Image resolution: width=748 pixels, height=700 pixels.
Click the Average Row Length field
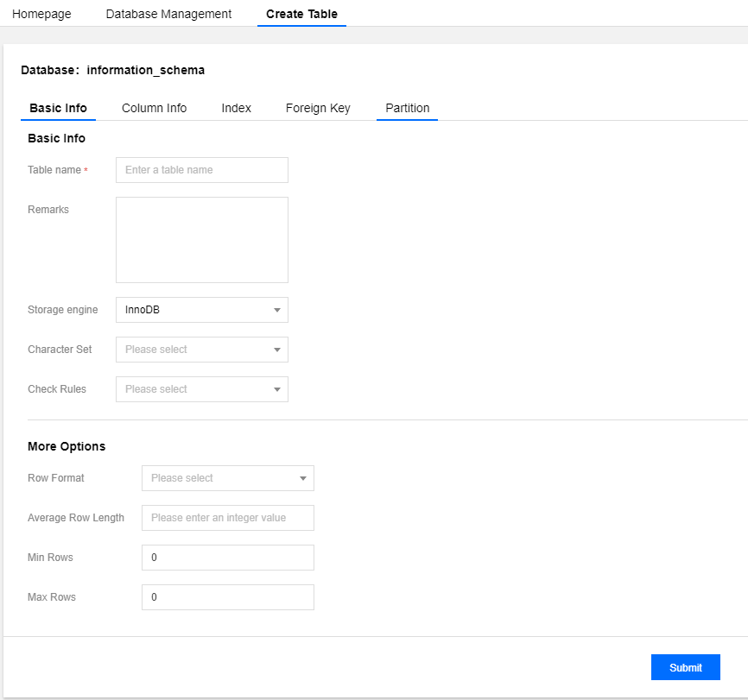point(227,518)
